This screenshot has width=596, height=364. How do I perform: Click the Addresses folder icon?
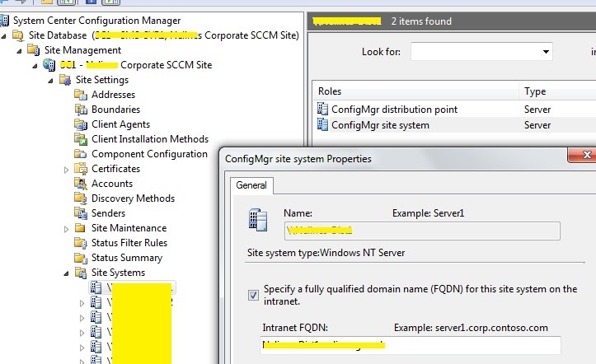[81, 95]
